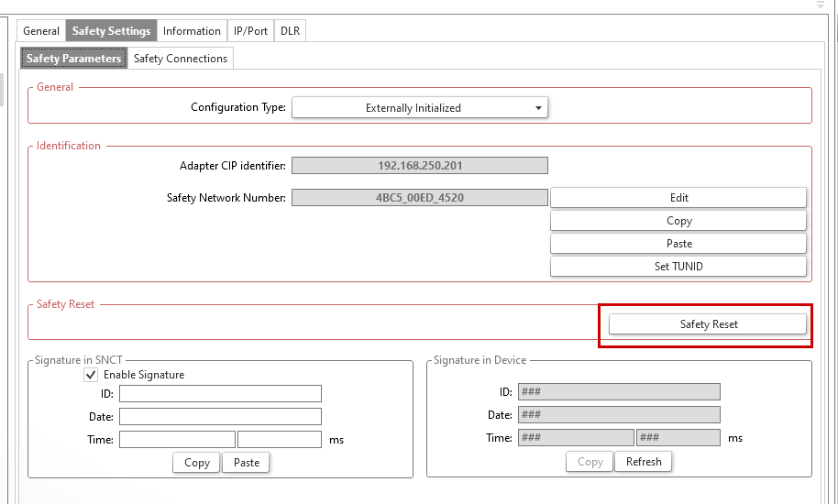
Task: Focus the Date field in Signature in SNCT
Action: pyautogui.click(x=220, y=416)
